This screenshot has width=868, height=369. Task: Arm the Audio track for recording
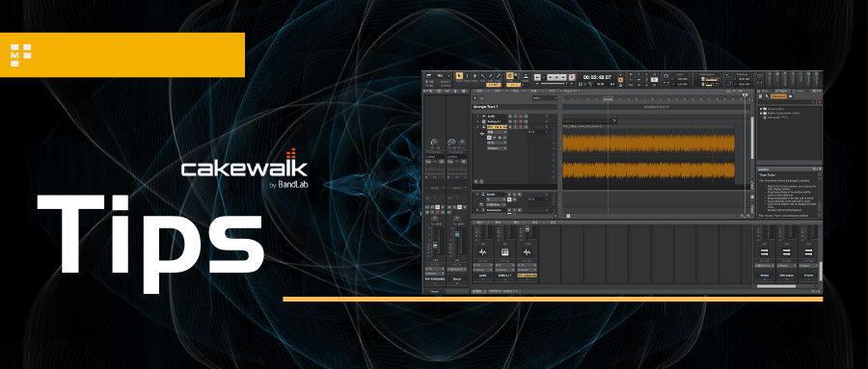point(521,117)
